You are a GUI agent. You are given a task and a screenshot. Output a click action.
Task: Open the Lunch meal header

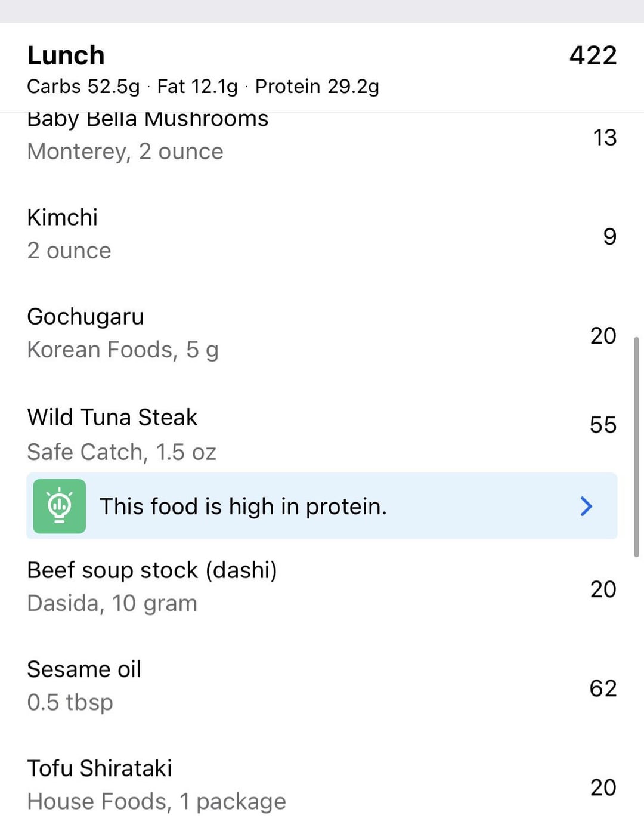pyautogui.click(x=66, y=55)
